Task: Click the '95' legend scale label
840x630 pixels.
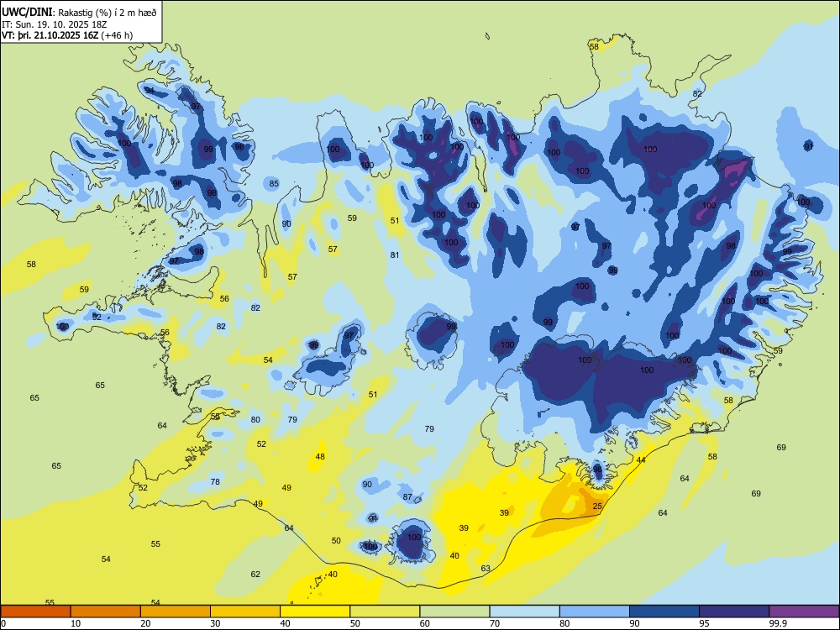Action: [704, 623]
